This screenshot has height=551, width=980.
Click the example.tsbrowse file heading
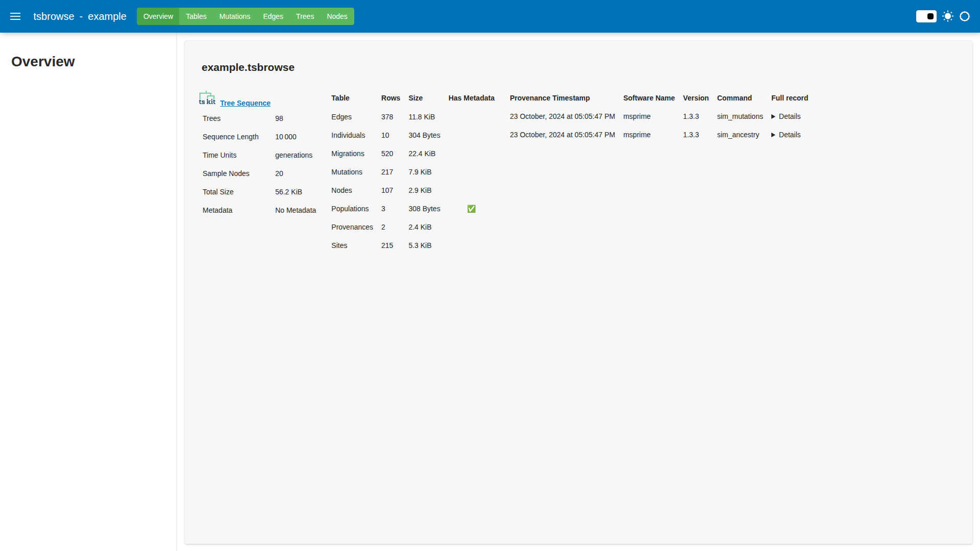pyautogui.click(x=248, y=67)
